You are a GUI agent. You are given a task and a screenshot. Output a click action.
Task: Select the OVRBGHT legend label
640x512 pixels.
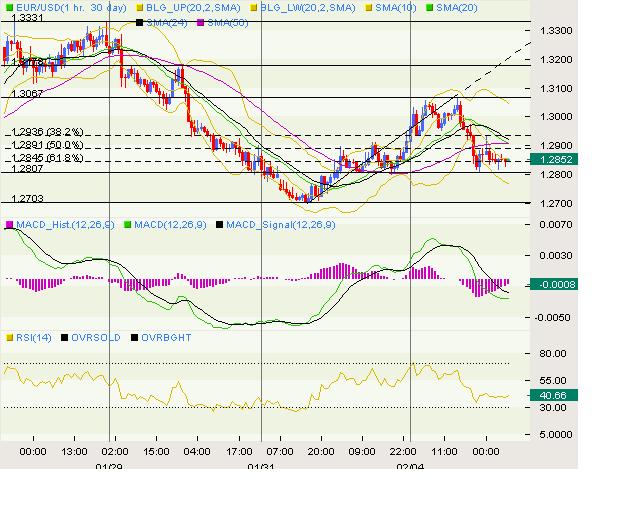click(166, 338)
